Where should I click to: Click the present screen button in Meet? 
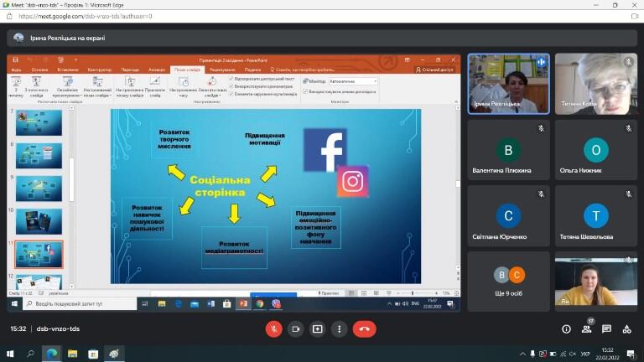[x=318, y=329]
